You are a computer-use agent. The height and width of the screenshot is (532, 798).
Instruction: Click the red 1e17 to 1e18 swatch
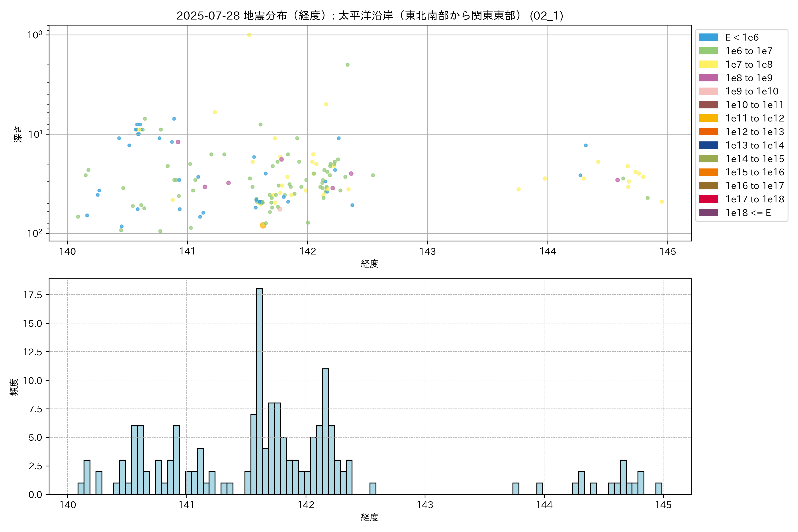click(708, 199)
